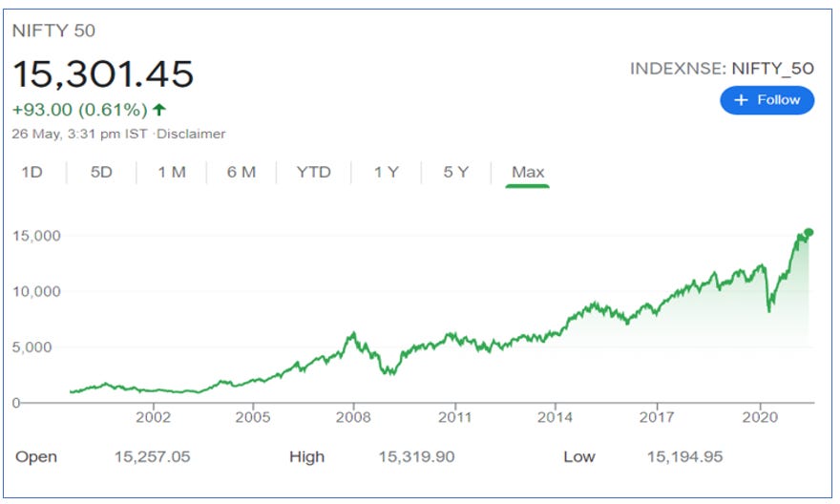Select the 5 Y time range
Screen dimensions: 840x504
tap(456, 172)
